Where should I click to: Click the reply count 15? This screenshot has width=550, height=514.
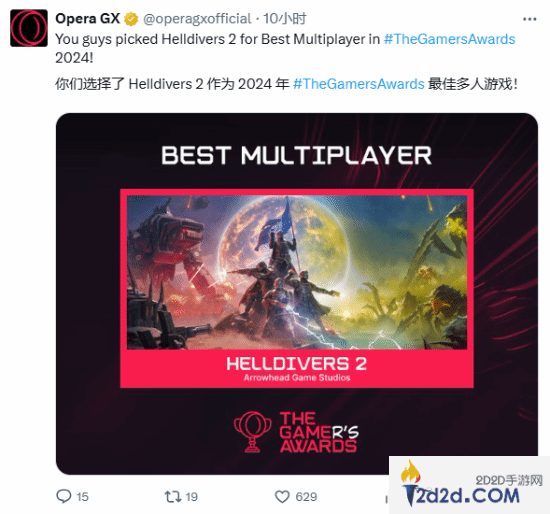(x=82, y=497)
